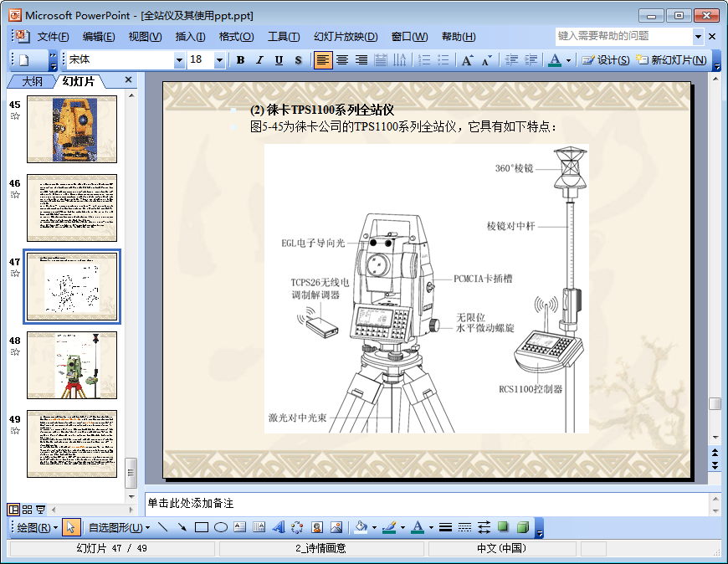This screenshot has width=728, height=564.
Task: Open the 帮助(H) menu
Action: click(459, 37)
